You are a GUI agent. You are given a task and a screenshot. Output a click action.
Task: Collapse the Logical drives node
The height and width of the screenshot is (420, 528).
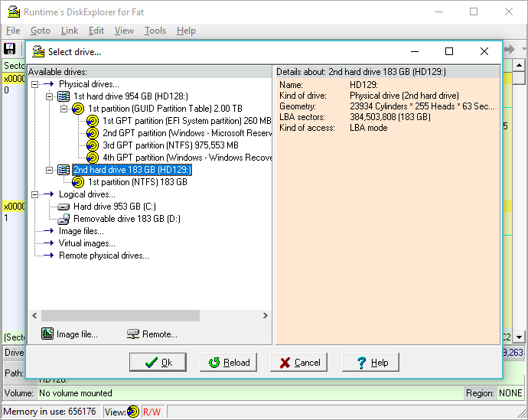tap(35, 194)
